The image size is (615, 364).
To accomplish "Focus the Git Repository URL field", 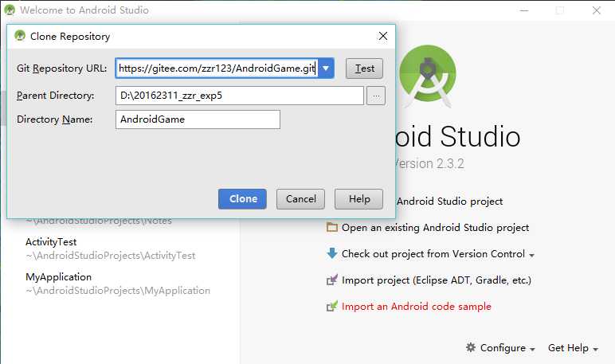I will pos(217,68).
